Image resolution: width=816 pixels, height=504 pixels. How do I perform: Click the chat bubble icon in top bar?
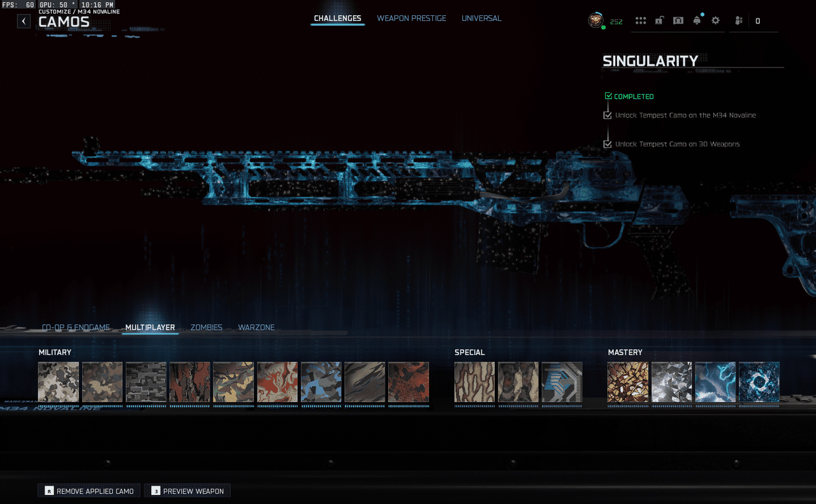coord(678,21)
